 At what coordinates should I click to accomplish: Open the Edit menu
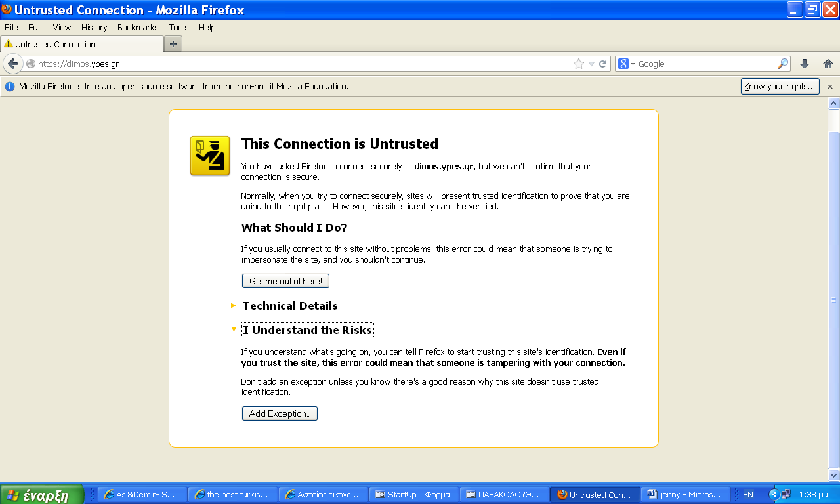[35, 28]
